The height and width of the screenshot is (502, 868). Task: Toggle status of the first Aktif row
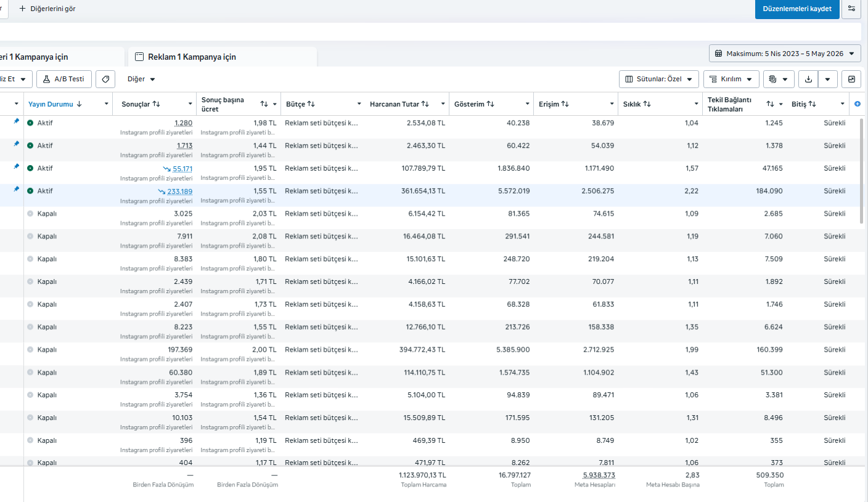30,123
